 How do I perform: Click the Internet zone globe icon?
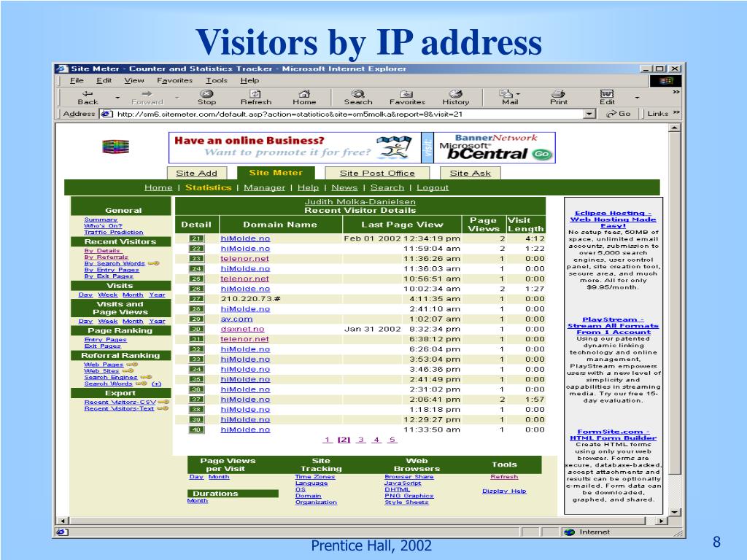coord(570,532)
